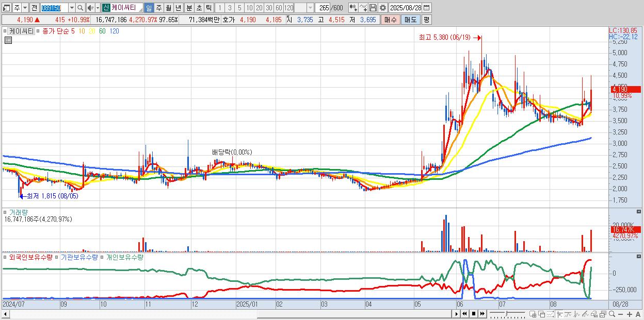The width and height of the screenshot is (644, 320).
Task: Select the 년 yearly chart period
Action: (x=178, y=8)
